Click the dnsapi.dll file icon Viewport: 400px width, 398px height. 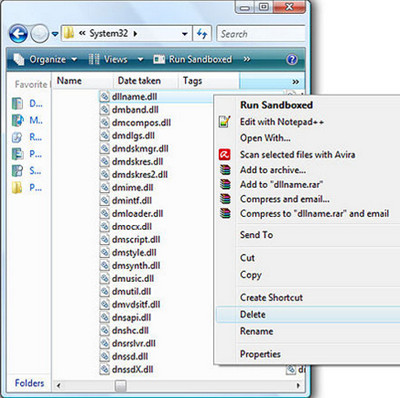pos(105,318)
